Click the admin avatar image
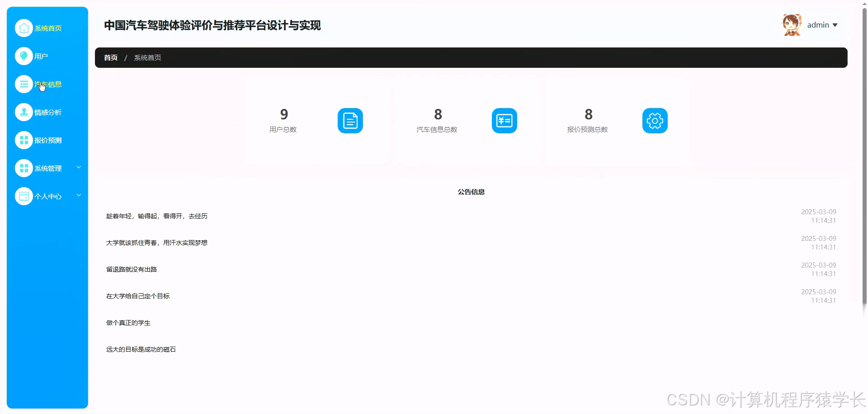Image resolution: width=868 pixels, height=414 pixels. pos(792,24)
